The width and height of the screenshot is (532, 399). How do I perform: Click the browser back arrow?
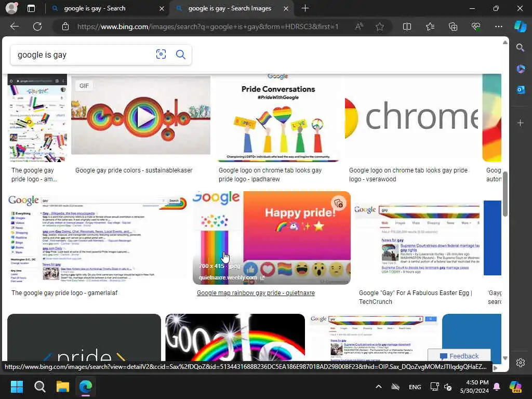pyautogui.click(x=14, y=26)
